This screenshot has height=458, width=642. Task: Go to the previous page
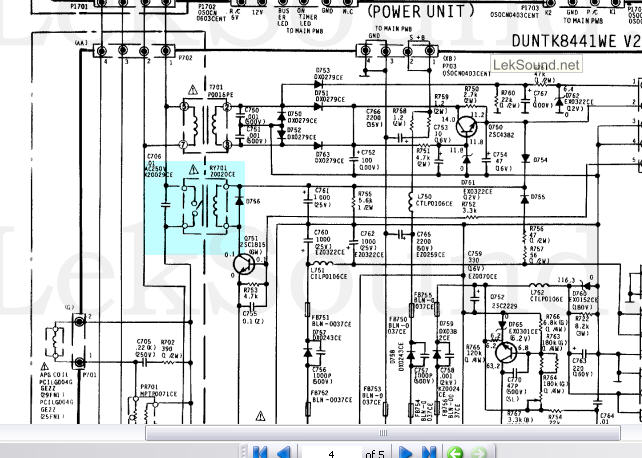[283, 452]
